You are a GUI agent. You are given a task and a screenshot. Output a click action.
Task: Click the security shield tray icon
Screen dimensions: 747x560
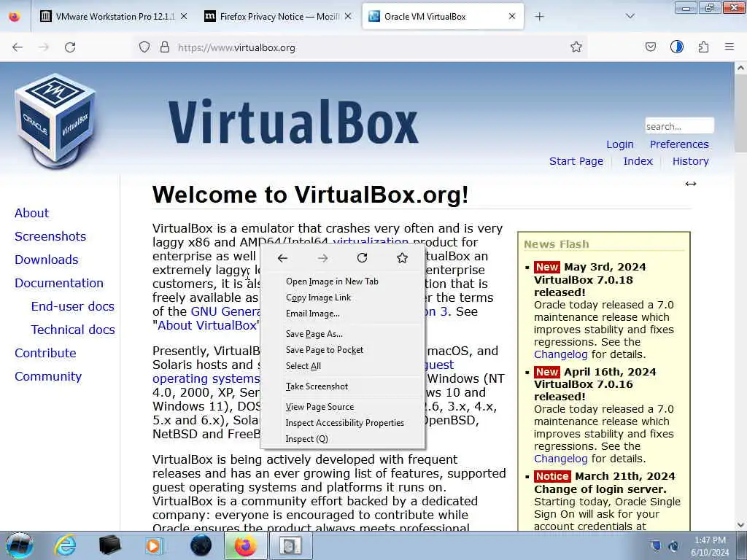[x=656, y=545]
